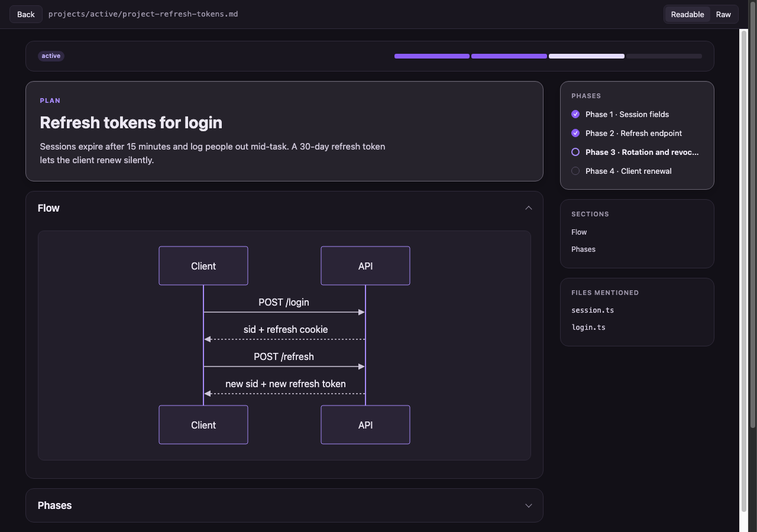Click third highlighted progress segment
757x532 pixels.
tap(586, 56)
